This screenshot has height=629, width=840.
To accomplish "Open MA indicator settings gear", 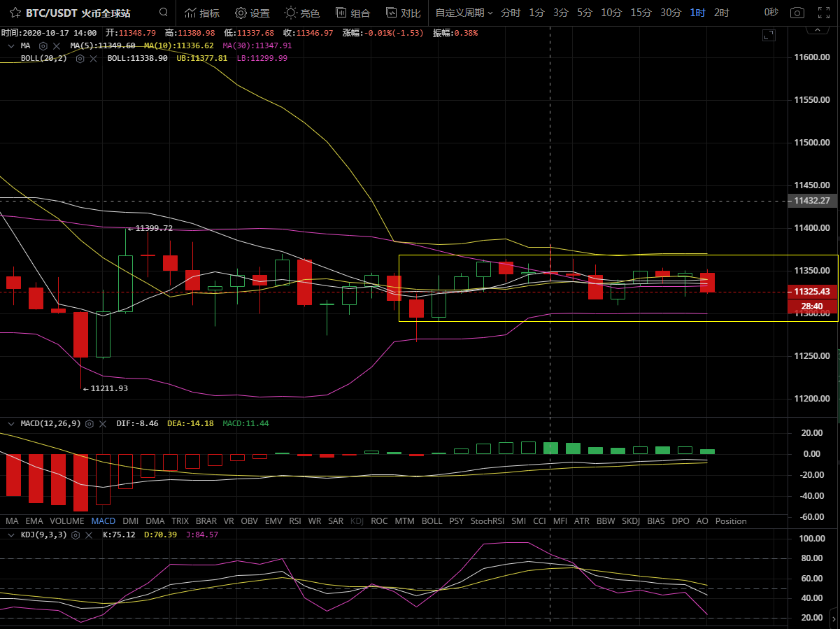I will (x=43, y=45).
